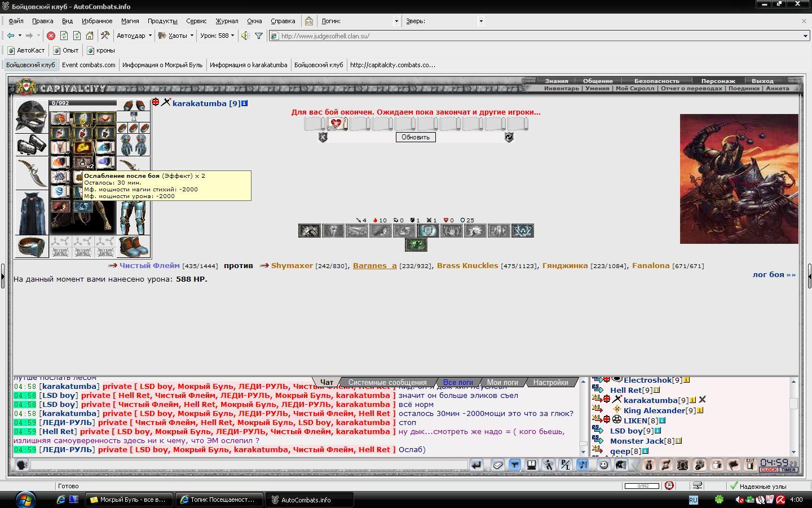Viewport: 812px width, 508px height.
Task: Activate the crossed swords first combat skill
Action: coord(309,230)
